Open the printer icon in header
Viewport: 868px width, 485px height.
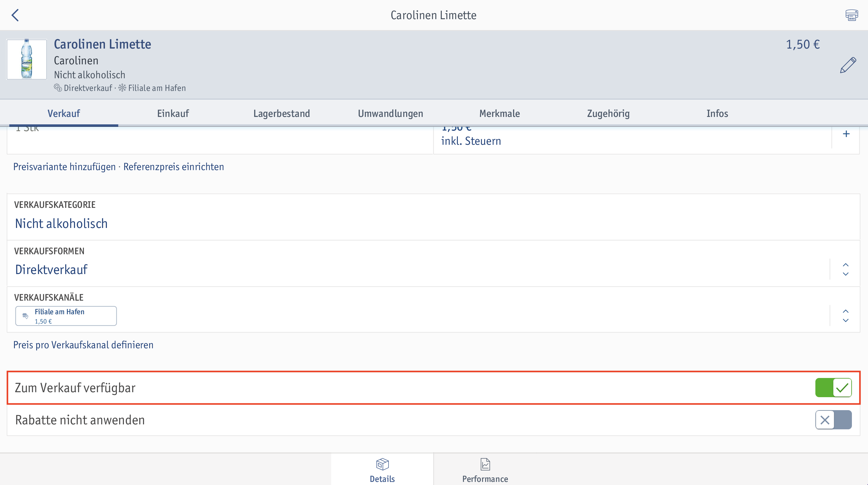(x=852, y=15)
